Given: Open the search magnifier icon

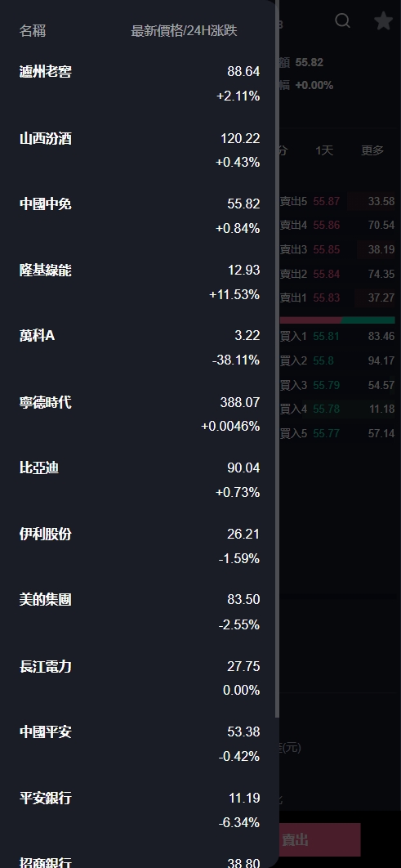Looking at the screenshot, I should [343, 21].
